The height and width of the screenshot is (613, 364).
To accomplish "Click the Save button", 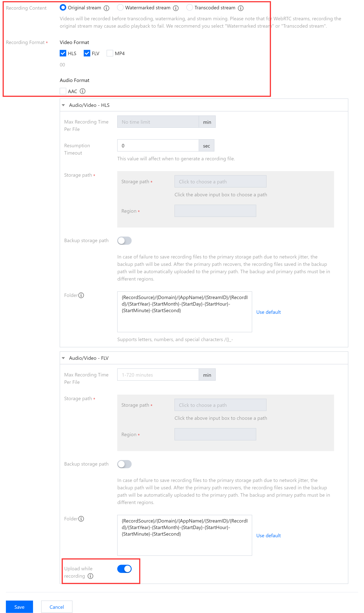I will point(19,607).
